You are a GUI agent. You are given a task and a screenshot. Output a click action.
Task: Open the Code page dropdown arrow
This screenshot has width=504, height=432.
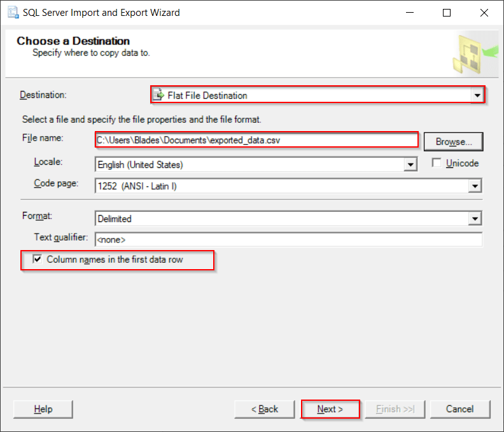coord(475,186)
